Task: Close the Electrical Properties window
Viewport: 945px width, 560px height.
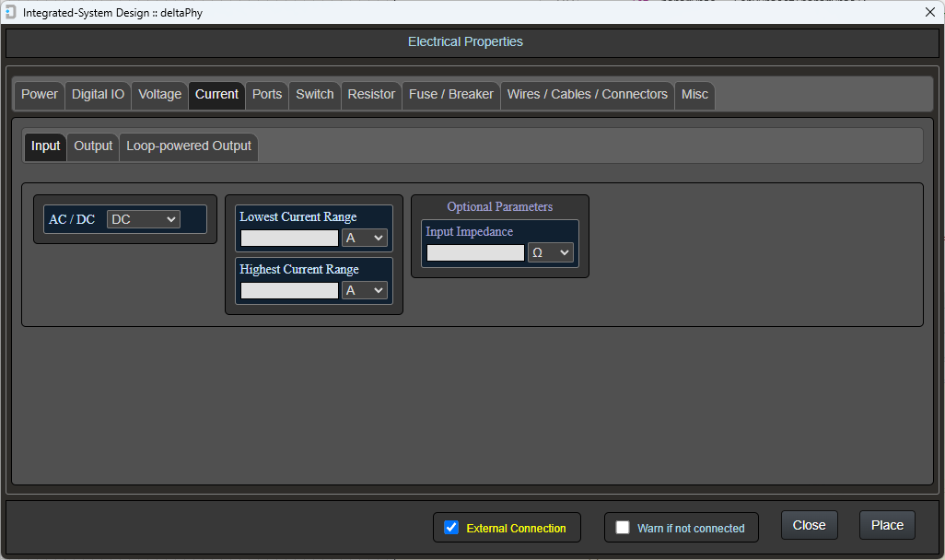Action: (x=929, y=12)
